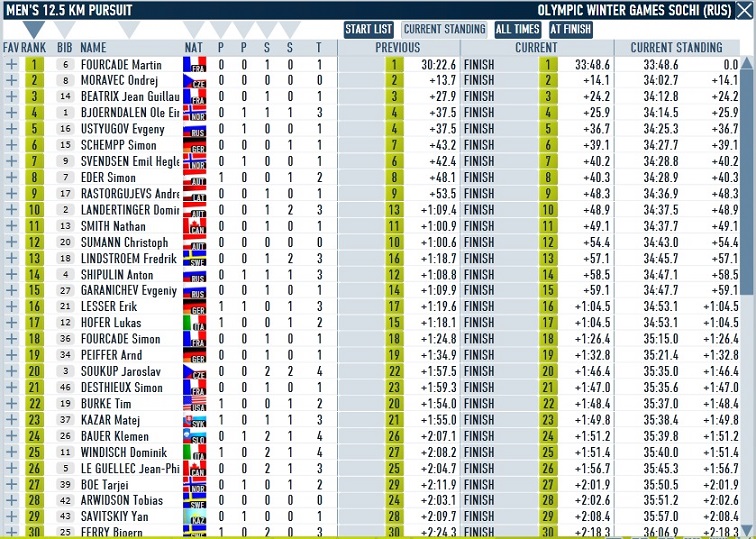Favorite BJOERNDALEN using the plus icon
The image size is (756, 539).
point(11,113)
